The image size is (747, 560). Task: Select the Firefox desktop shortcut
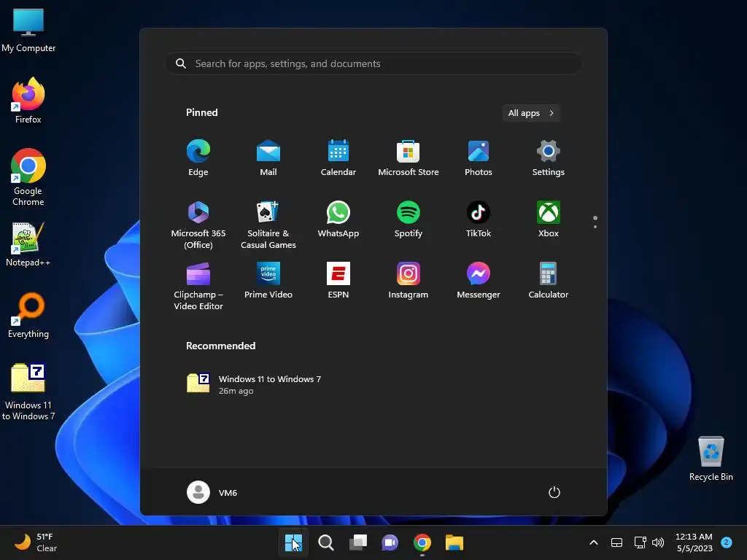coord(28,101)
